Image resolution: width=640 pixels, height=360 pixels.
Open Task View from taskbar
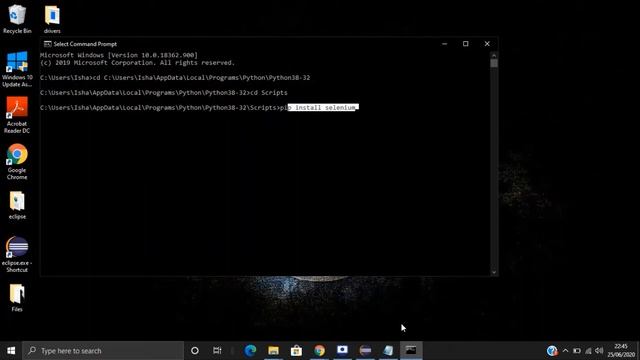(217, 351)
